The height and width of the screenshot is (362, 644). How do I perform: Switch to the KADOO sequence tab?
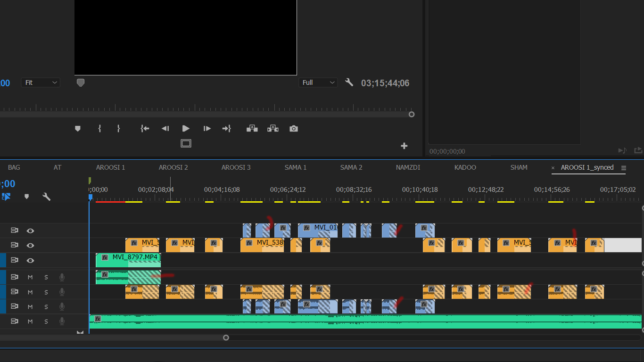click(x=465, y=167)
